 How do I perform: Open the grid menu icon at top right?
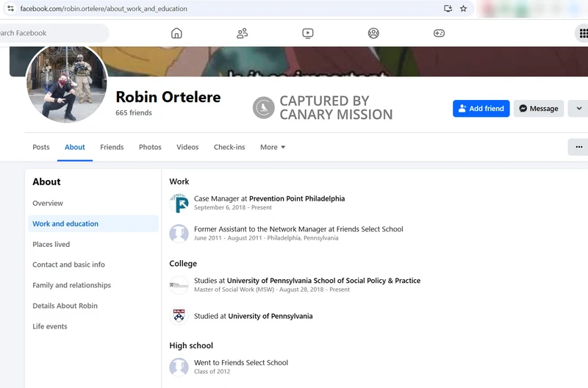click(583, 33)
